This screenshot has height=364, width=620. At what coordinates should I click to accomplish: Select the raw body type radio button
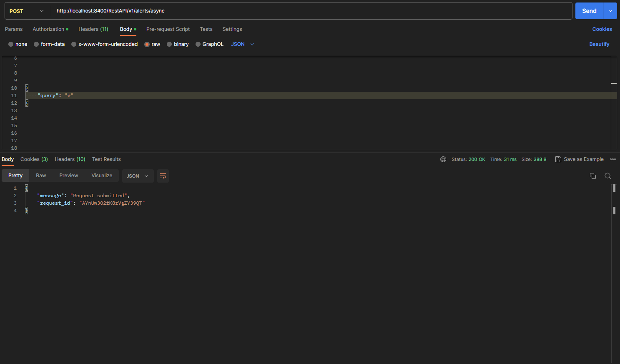point(147,44)
